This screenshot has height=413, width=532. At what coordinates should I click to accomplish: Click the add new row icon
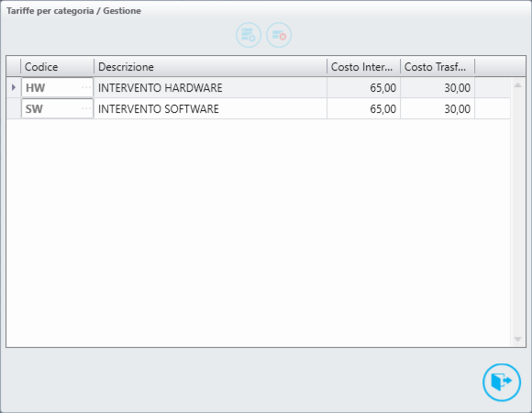[249, 35]
